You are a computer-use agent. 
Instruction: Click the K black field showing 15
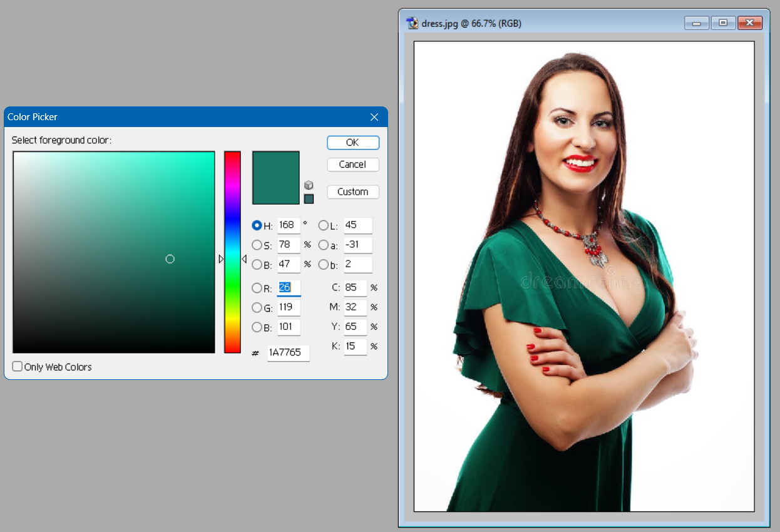click(355, 346)
